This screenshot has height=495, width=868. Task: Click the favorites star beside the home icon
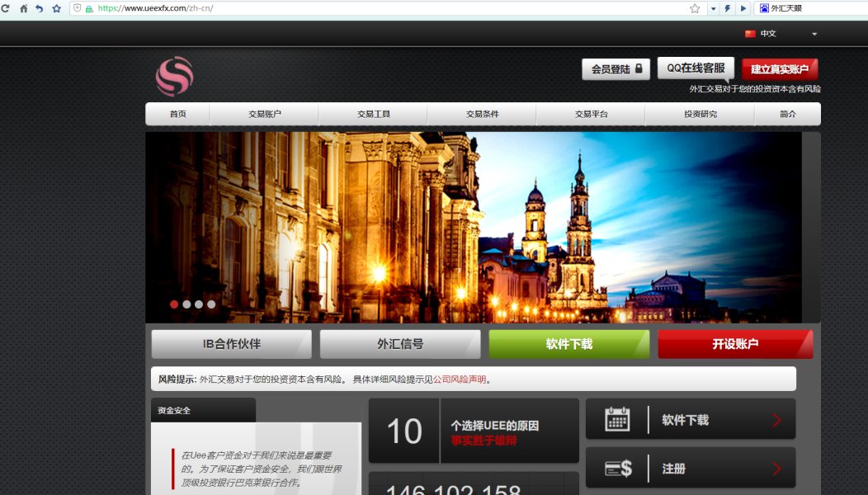click(x=56, y=8)
